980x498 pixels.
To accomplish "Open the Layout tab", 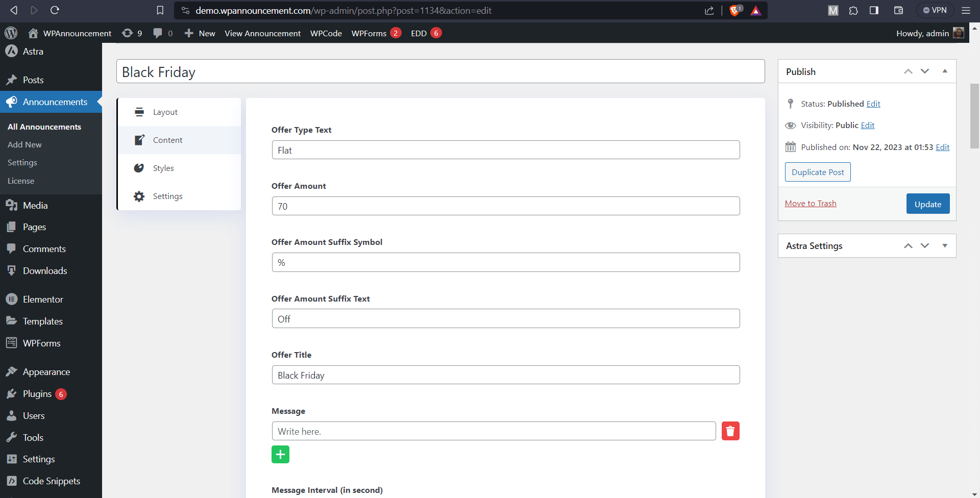I will coord(179,112).
